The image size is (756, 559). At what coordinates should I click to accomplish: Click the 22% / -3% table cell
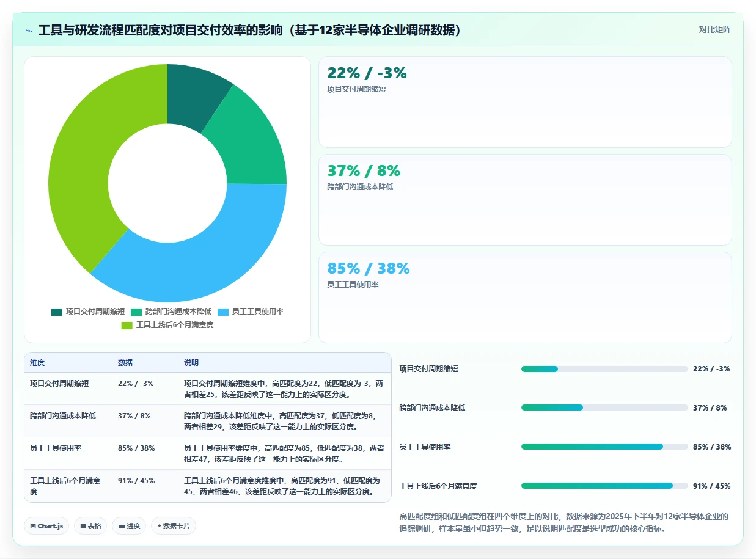(x=136, y=384)
